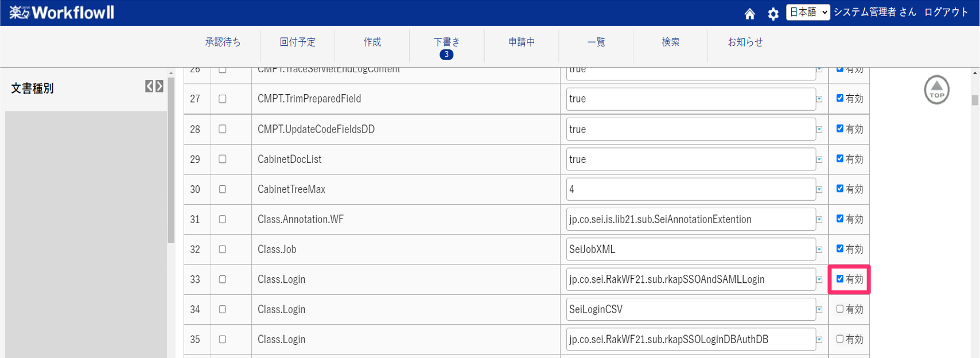This screenshot has height=358, width=980.
Task: Click the page vertical scrollbar thumb
Action: tap(975, 100)
